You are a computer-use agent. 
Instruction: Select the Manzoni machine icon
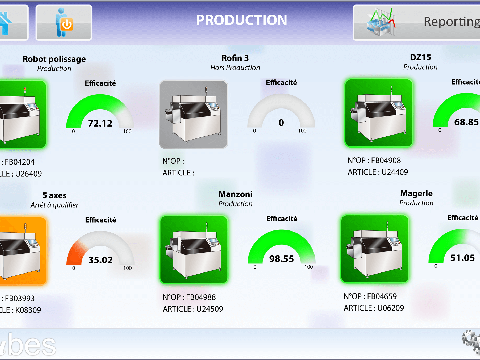[194, 249]
